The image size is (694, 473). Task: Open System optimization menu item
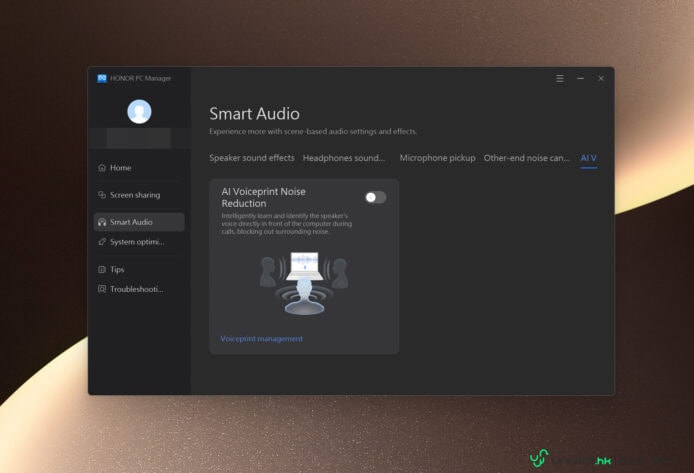(x=139, y=242)
